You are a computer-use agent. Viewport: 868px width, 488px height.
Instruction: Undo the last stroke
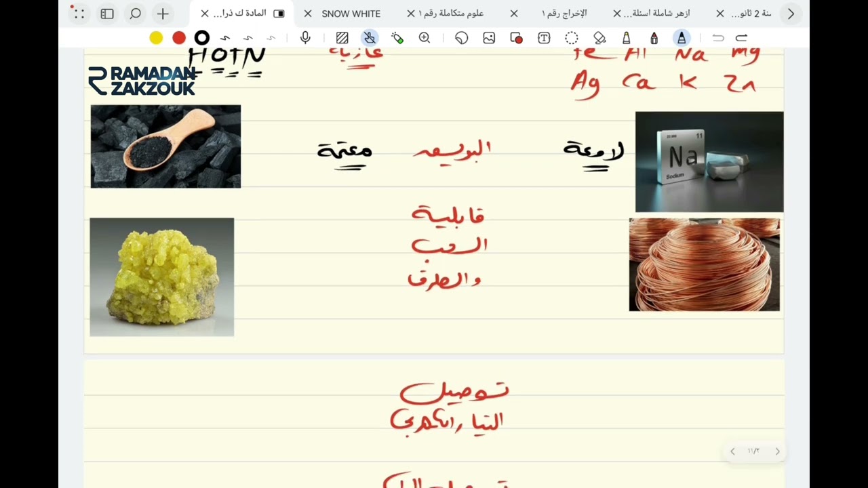718,38
